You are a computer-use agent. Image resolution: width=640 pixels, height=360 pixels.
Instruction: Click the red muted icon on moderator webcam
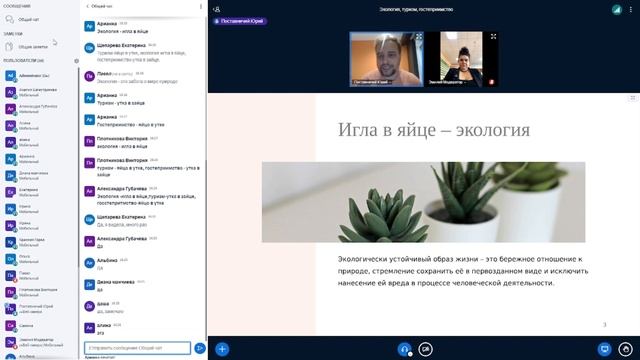click(491, 82)
